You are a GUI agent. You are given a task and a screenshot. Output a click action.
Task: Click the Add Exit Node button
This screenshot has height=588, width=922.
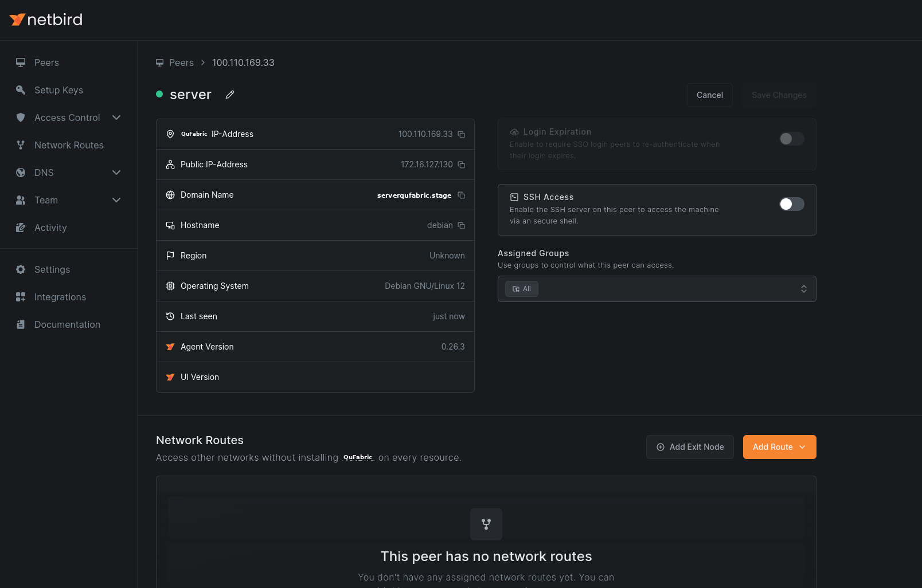click(690, 447)
